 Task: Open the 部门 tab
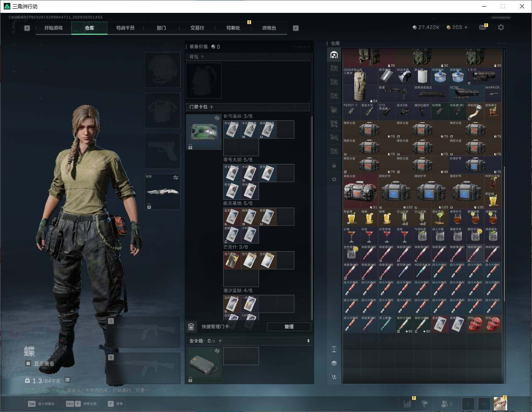click(161, 28)
